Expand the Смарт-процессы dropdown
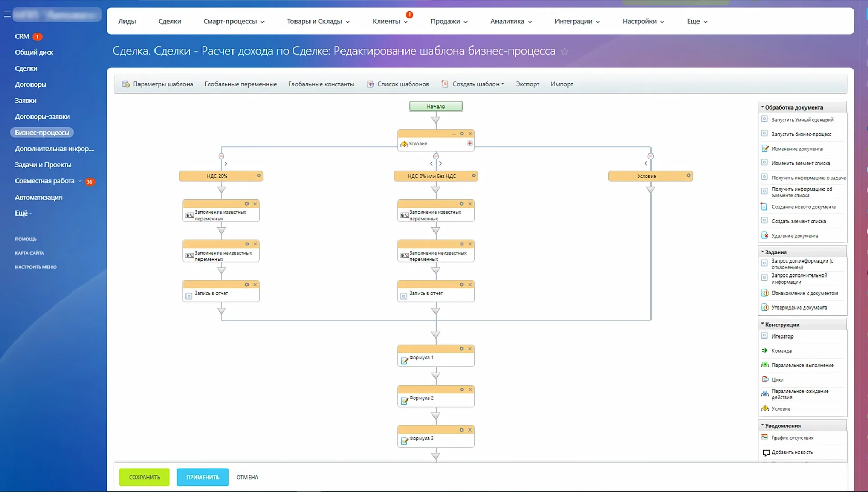This screenshot has height=492, width=868. pos(262,22)
